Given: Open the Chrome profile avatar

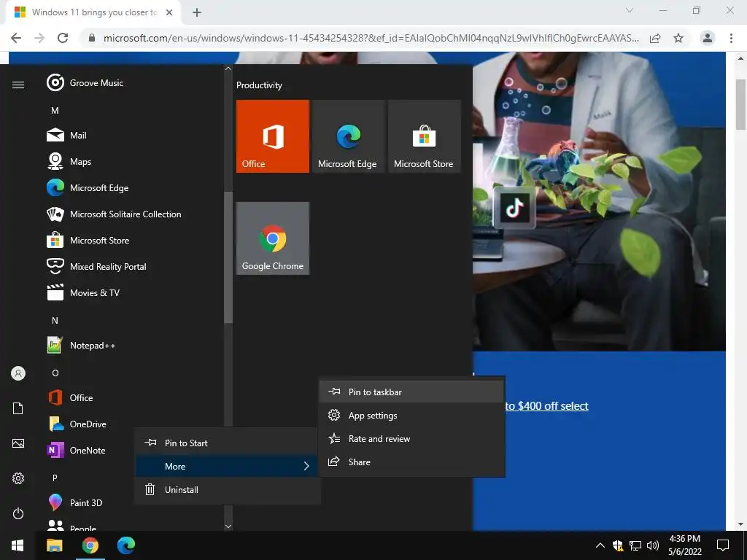Looking at the screenshot, I should click(x=708, y=38).
